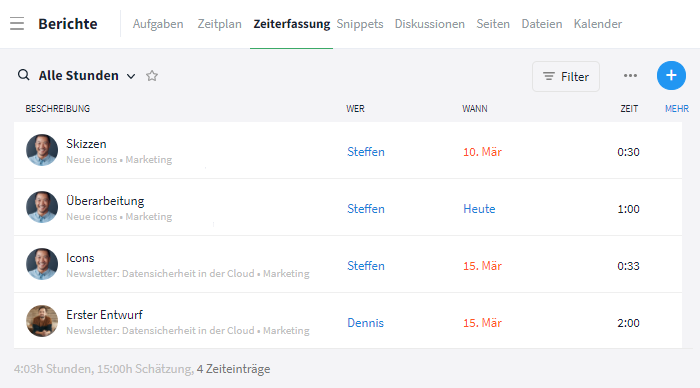This screenshot has height=388, width=700.
Task: Click the 10. Mär date
Action: pyautogui.click(x=482, y=152)
